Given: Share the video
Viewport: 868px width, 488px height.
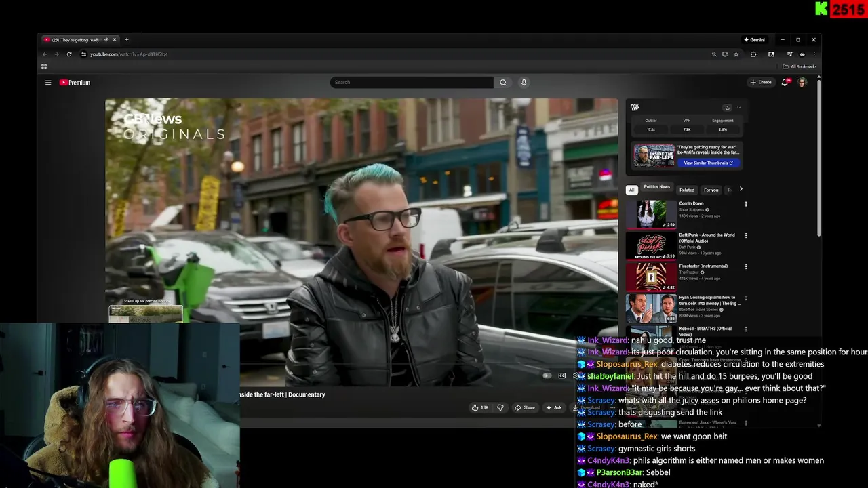Looking at the screenshot, I should coord(525,407).
